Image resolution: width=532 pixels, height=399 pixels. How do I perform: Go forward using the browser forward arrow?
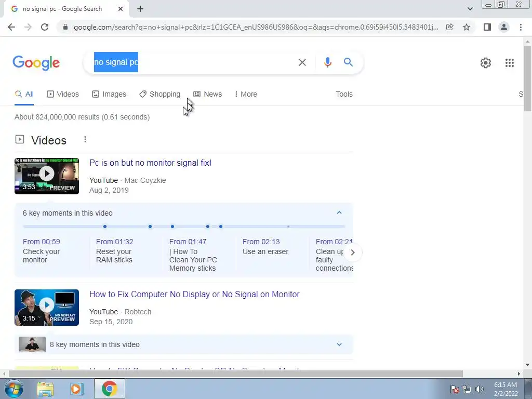pos(28,27)
